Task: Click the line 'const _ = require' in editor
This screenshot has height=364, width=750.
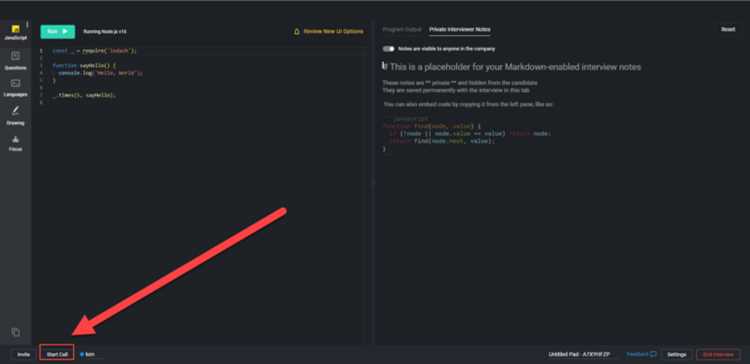Action: click(x=94, y=51)
